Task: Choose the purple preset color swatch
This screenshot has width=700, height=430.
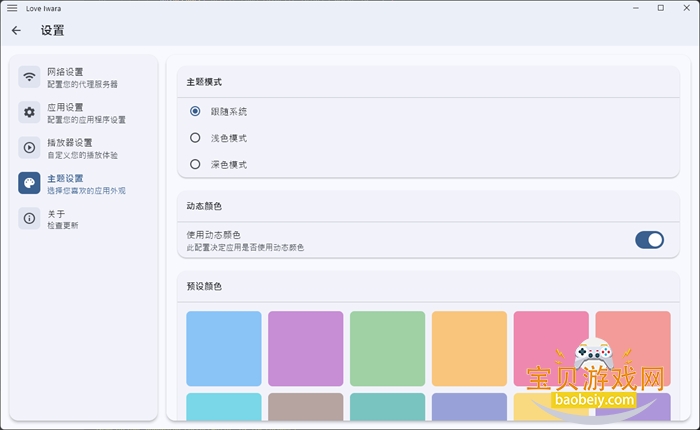Action: click(306, 348)
